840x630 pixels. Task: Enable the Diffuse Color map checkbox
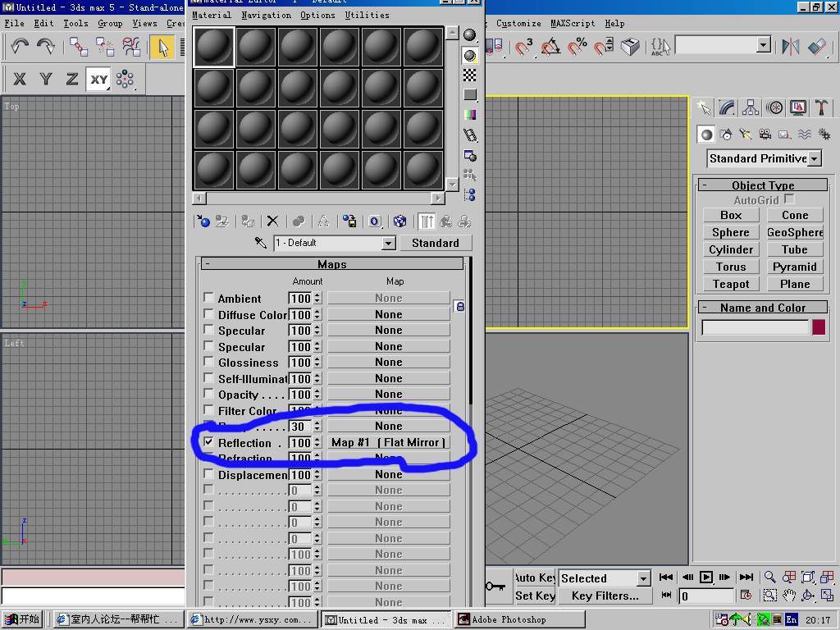(208, 313)
